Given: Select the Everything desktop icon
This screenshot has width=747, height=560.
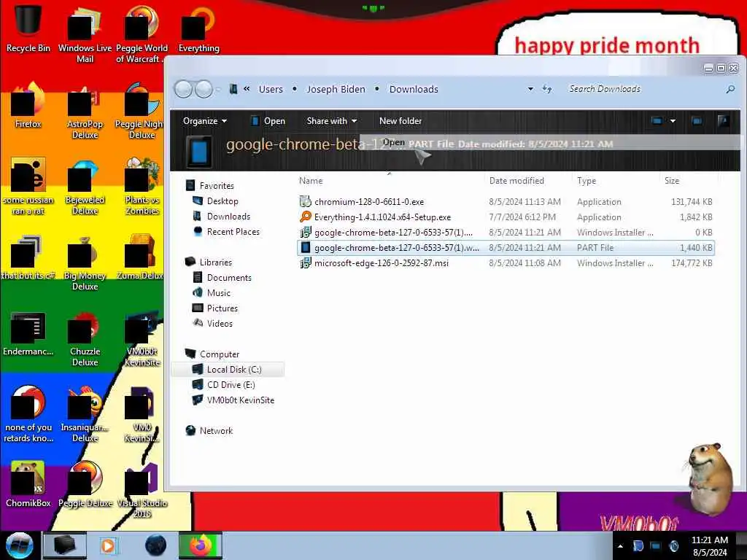Looking at the screenshot, I should pyautogui.click(x=198, y=28).
